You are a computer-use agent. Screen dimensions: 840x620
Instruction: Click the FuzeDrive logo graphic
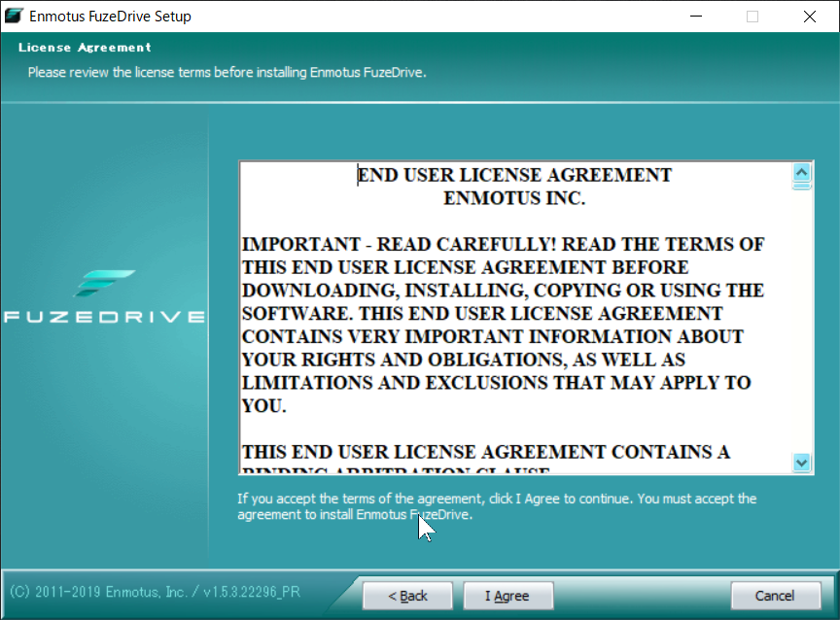tap(104, 296)
